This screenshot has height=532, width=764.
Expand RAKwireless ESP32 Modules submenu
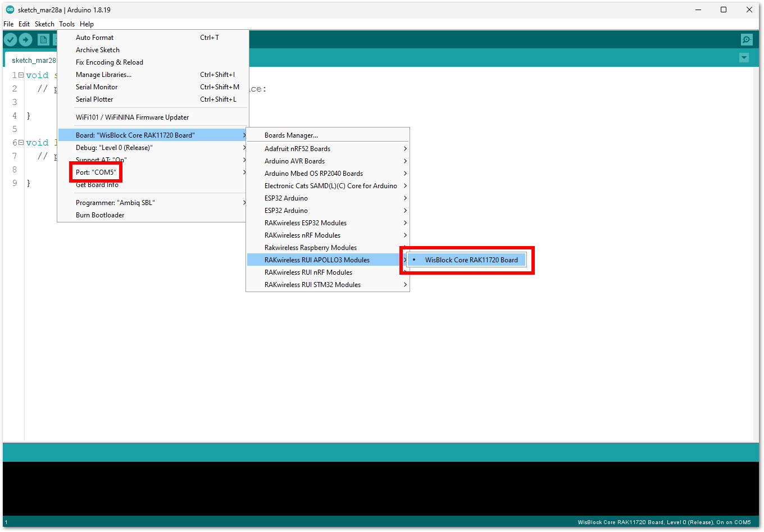[328, 223]
